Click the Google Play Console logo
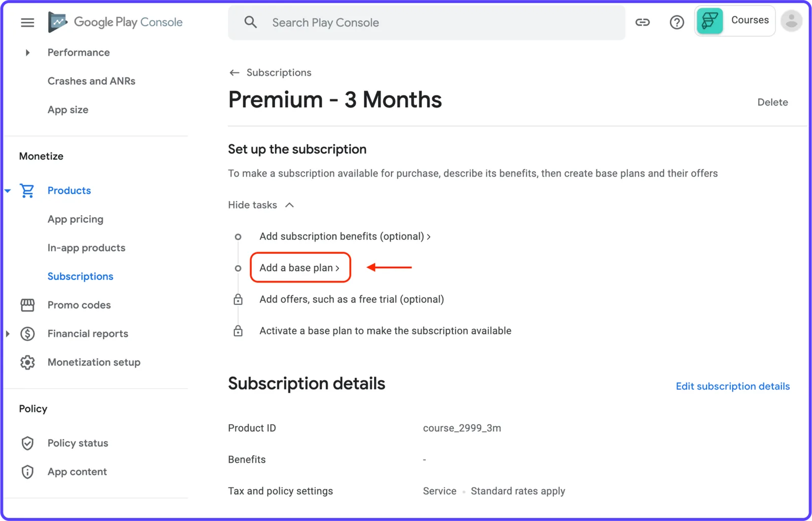The width and height of the screenshot is (812, 521). point(115,22)
